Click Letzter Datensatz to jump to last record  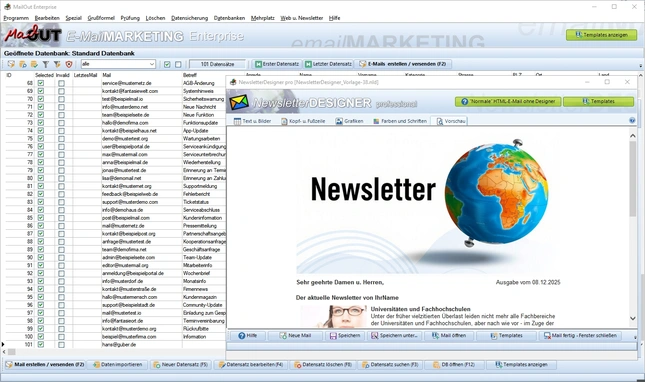328,64
